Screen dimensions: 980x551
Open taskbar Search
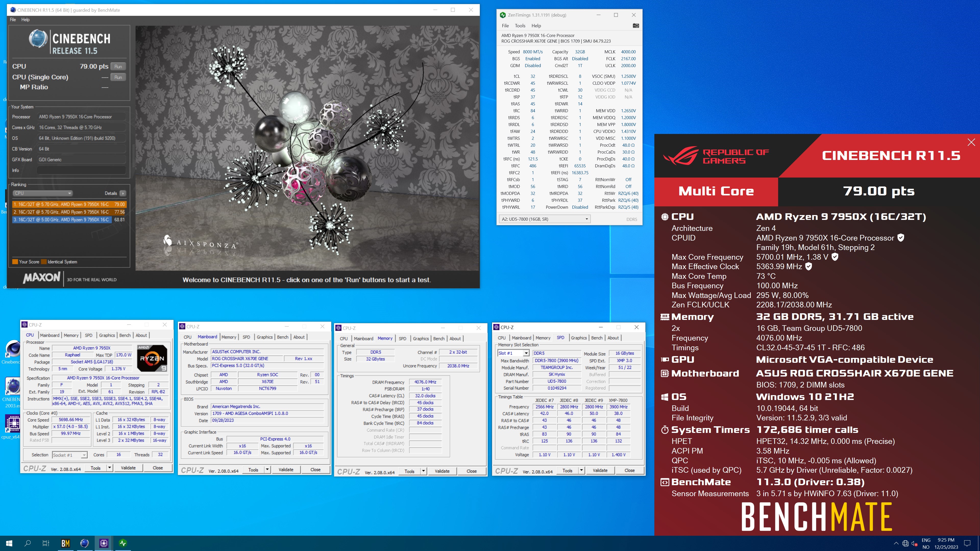click(x=27, y=543)
